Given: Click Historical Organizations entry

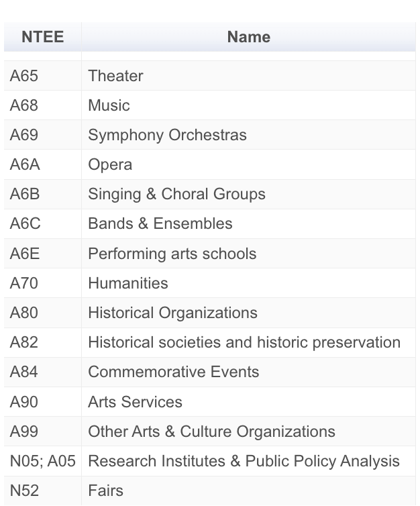Looking at the screenshot, I should pyautogui.click(x=172, y=313).
